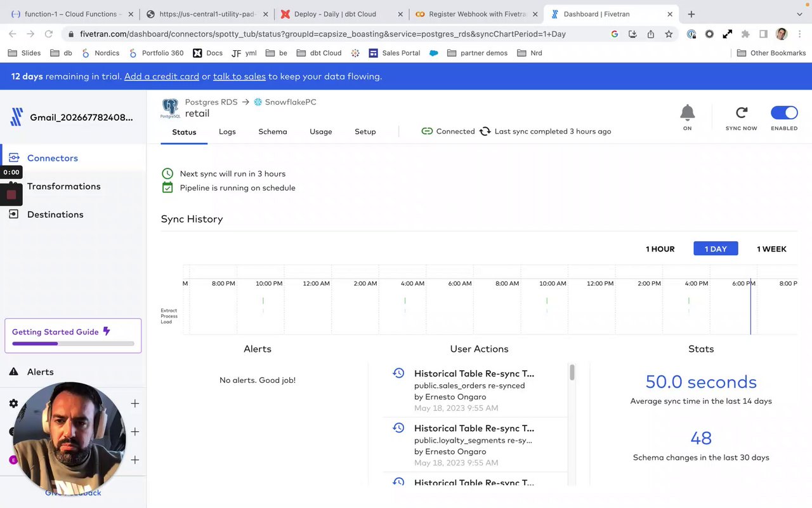Viewport: 812px width, 508px height.
Task: Select the 1 WEEK chart period
Action: point(771,249)
